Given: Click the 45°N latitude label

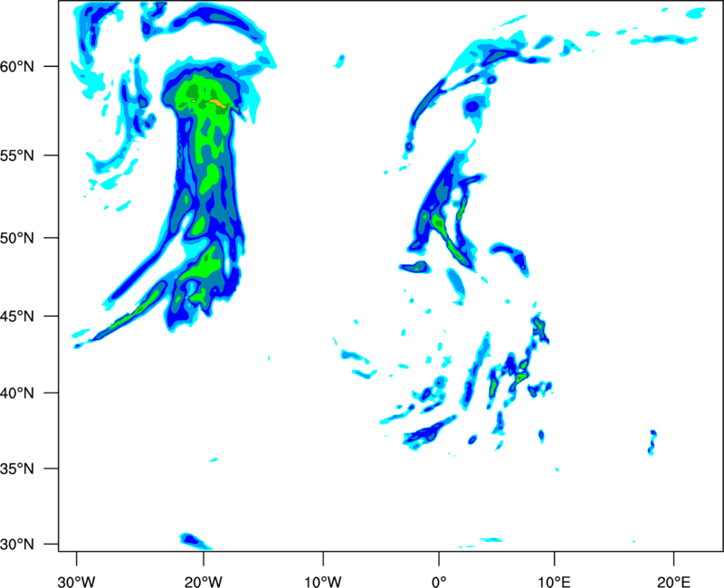Looking at the screenshot, I should click(x=17, y=317).
